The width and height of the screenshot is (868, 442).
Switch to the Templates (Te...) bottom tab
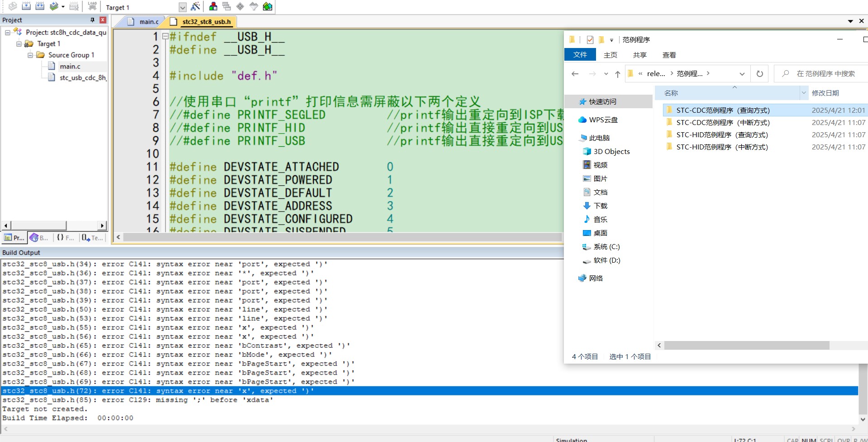click(92, 238)
